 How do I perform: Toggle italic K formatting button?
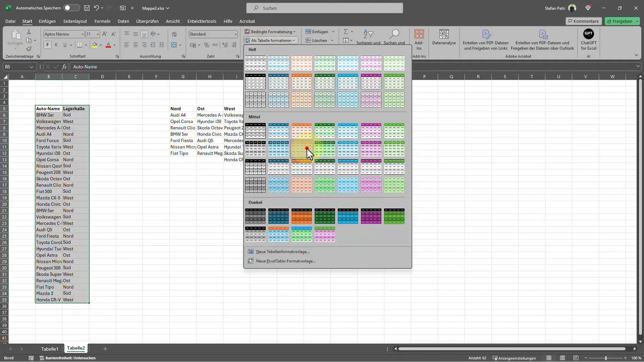coord(56,45)
